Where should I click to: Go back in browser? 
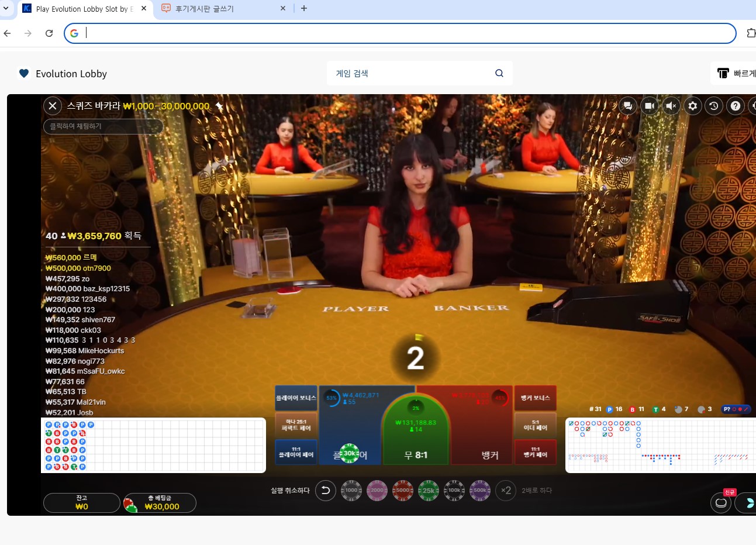8,33
